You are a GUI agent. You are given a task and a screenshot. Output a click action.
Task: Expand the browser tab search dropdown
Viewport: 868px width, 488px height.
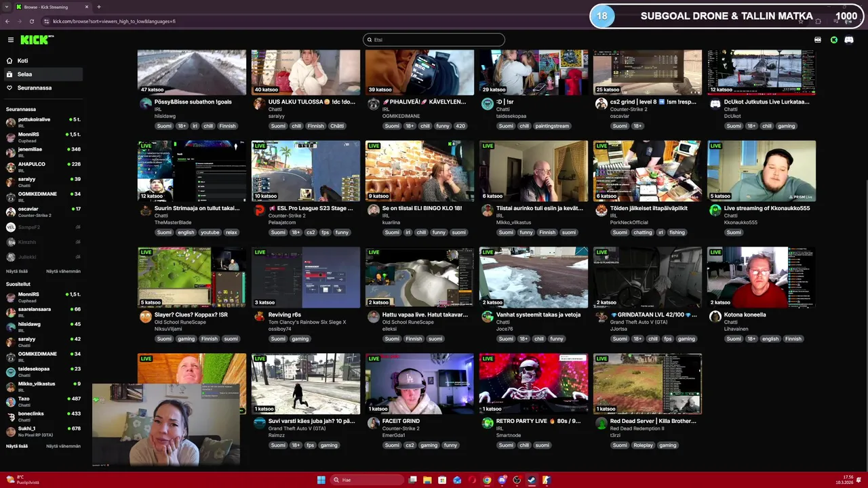click(x=6, y=7)
